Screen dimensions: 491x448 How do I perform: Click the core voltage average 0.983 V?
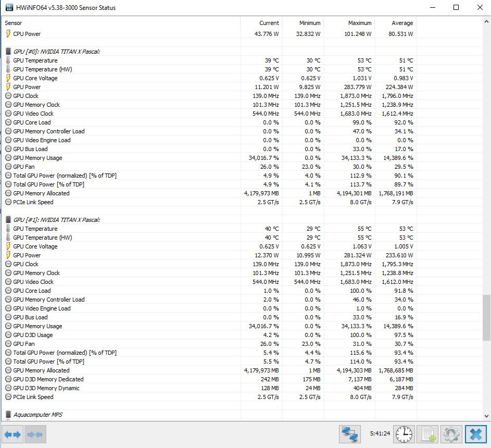click(x=404, y=78)
